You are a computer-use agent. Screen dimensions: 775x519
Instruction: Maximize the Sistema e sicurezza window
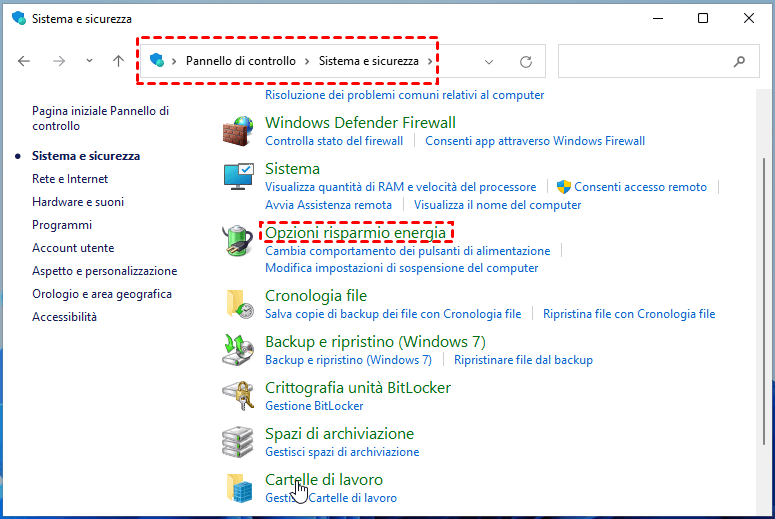pos(703,18)
